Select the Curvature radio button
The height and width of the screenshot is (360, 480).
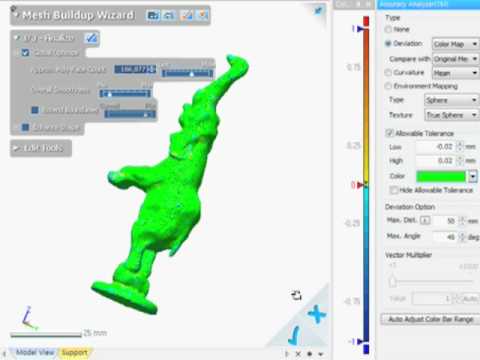pyautogui.click(x=388, y=73)
